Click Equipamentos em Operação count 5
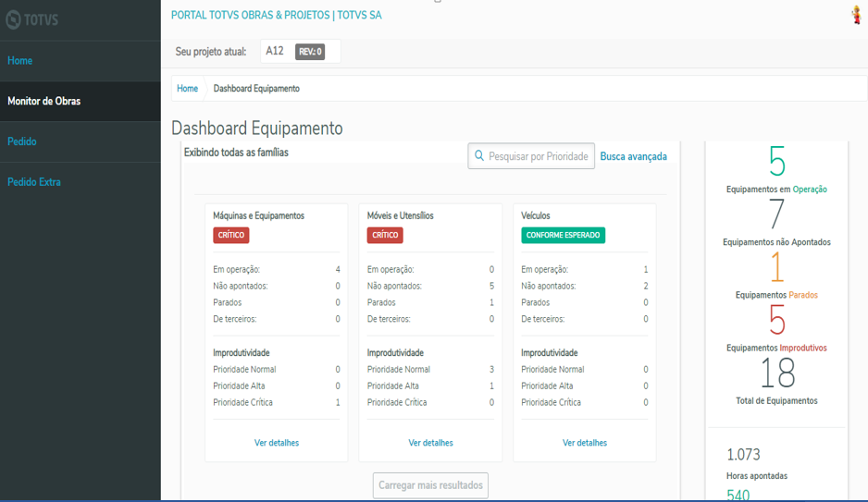 776,162
